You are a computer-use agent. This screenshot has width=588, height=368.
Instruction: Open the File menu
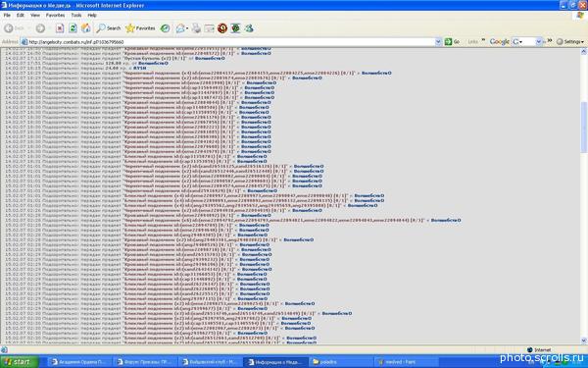click(7, 15)
